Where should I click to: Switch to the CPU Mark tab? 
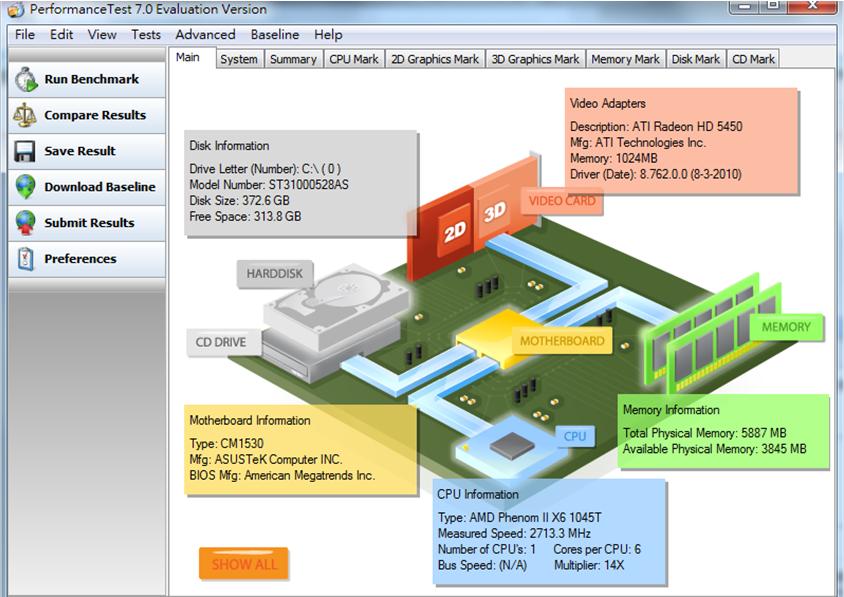[x=354, y=59]
